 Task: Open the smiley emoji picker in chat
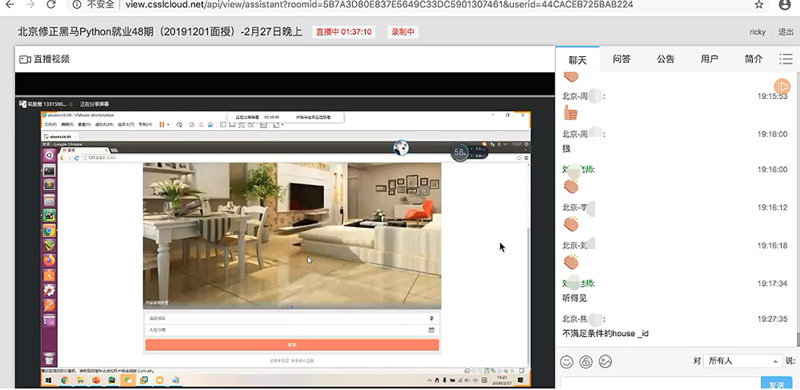click(567, 362)
